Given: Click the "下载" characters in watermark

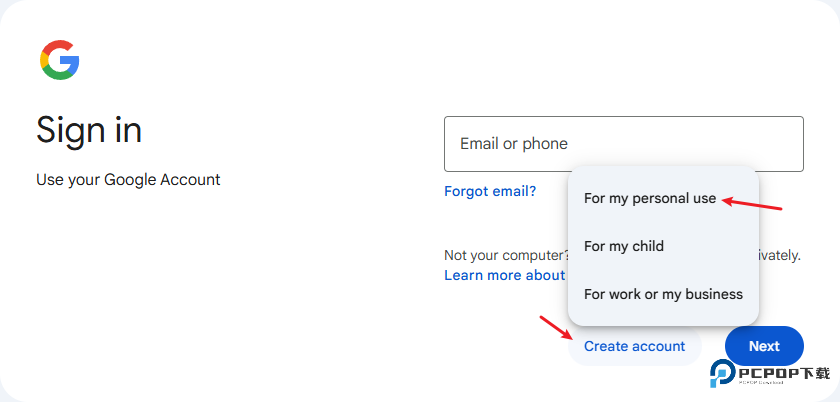Looking at the screenshot, I should click(815, 372).
